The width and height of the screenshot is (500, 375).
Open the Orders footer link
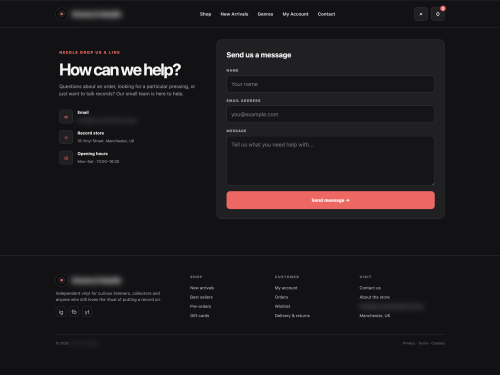tap(281, 297)
